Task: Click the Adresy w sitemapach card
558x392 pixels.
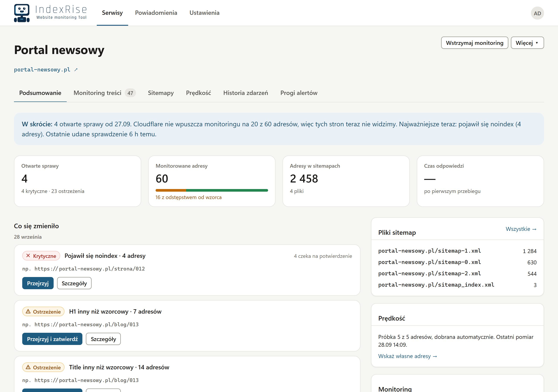Action: click(x=346, y=181)
